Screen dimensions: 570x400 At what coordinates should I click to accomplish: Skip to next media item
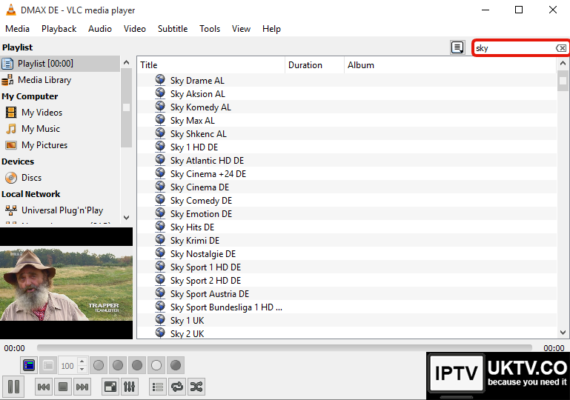pyautogui.click(x=82, y=387)
